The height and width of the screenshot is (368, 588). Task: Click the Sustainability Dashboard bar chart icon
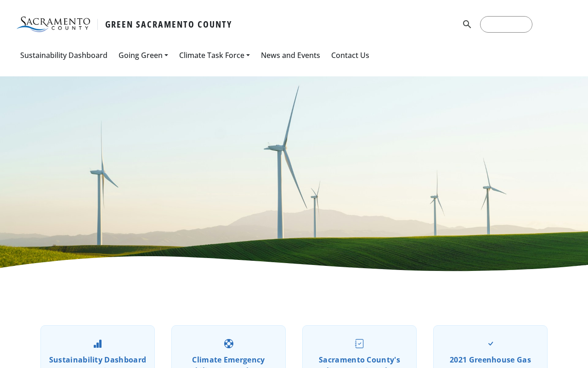pos(97,344)
